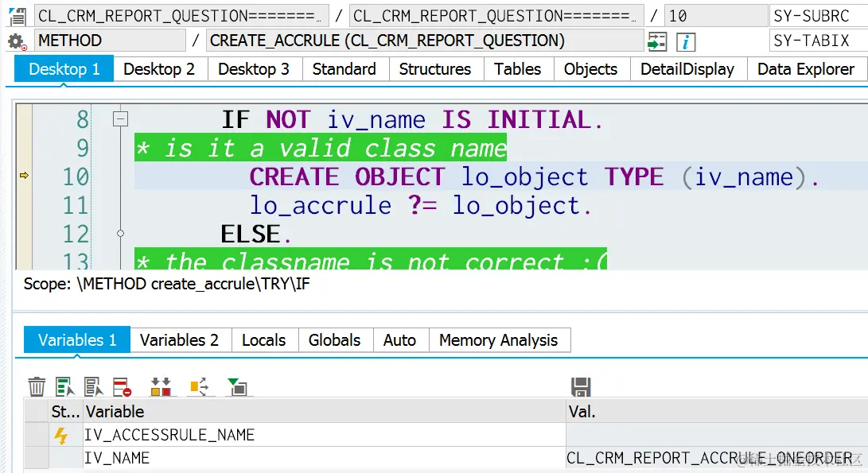Click the gray list-with-cursor icon in variables toolbar

94,386
